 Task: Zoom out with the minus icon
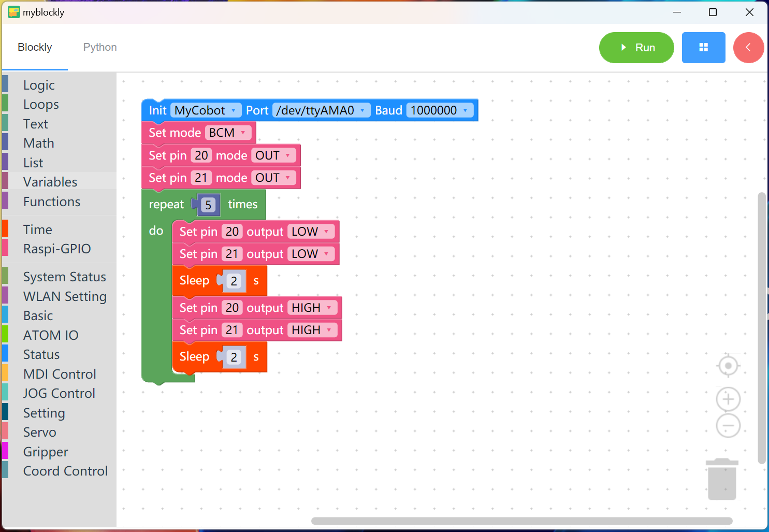pyautogui.click(x=728, y=426)
